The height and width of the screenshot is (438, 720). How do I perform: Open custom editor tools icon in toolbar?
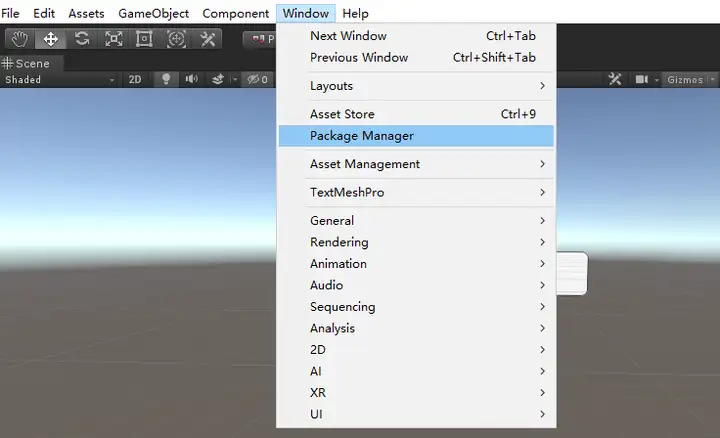(x=207, y=39)
